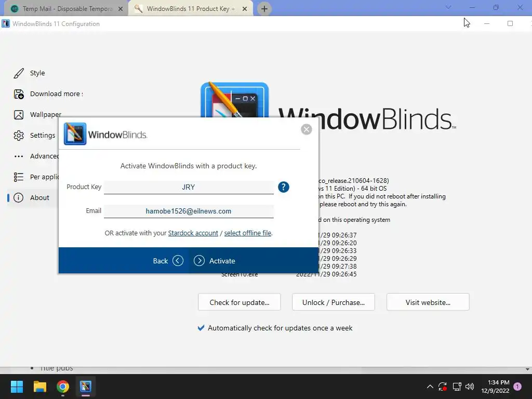
Task: Toggle Automatically check for updates once a week
Action: (201, 328)
